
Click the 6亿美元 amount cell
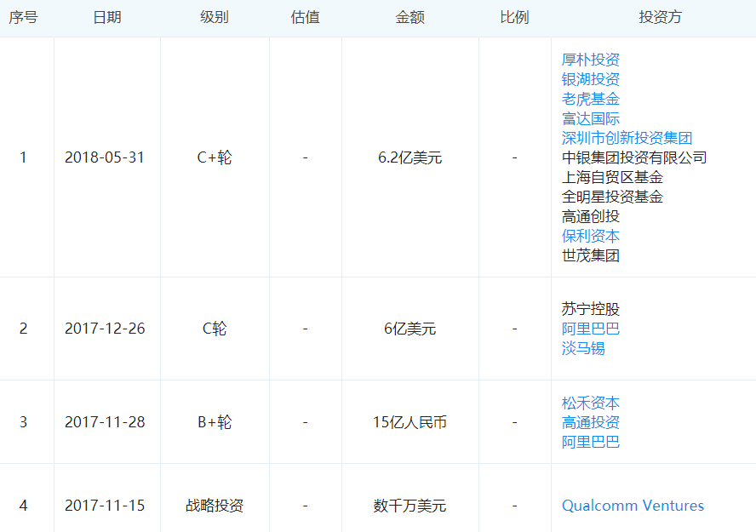[x=409, y=329]
